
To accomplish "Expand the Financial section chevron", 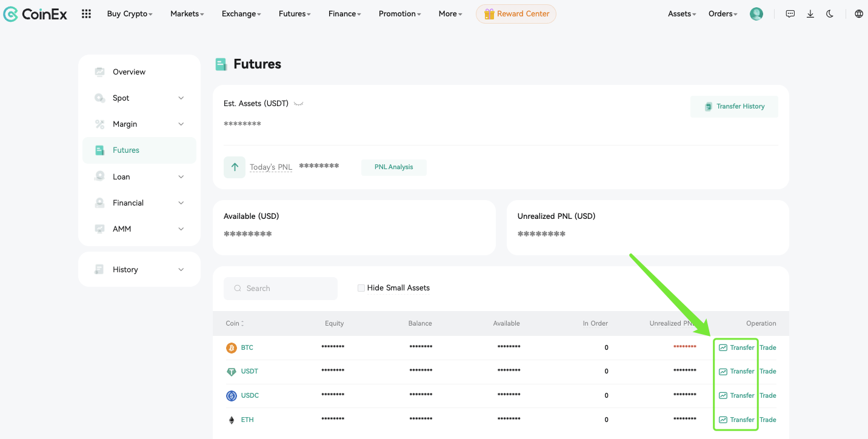I will coord(181,203).
